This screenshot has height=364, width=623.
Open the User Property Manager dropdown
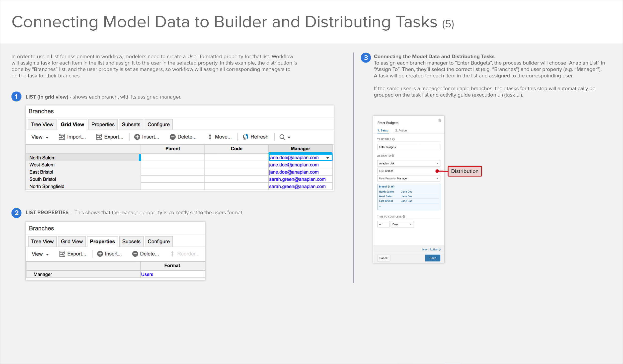point(437,179)
